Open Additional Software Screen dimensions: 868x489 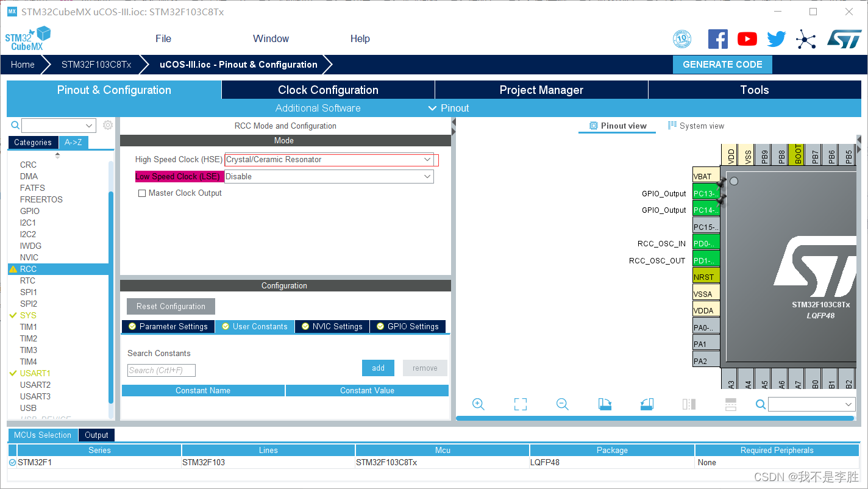pos(318,108)
